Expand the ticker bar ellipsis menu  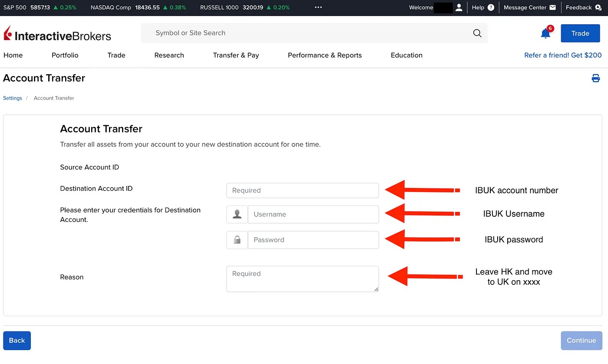pyautogui.click(x=318, y=7)
